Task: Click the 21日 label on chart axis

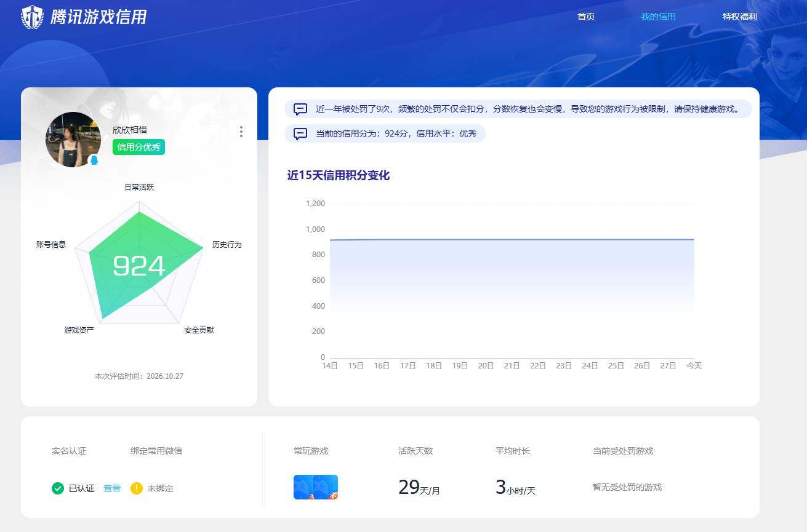Action: pyautogui.click(x=512, y=365)
